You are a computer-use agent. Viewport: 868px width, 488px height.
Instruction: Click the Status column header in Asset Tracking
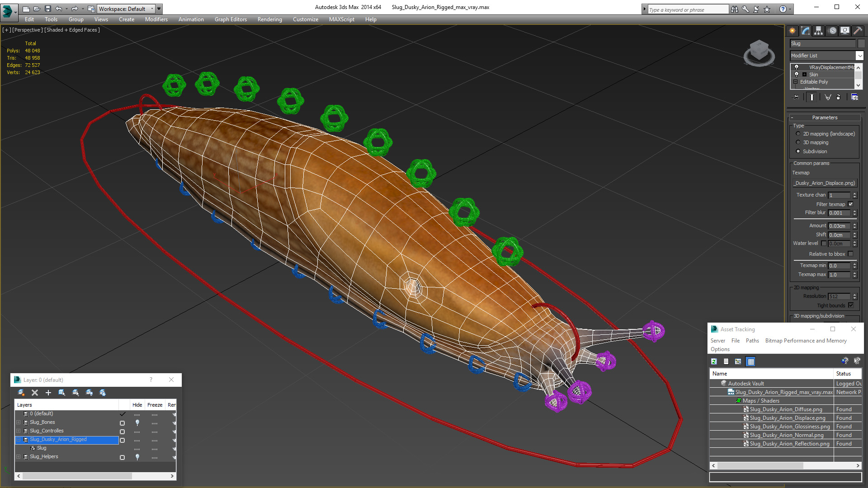(847, 374)
